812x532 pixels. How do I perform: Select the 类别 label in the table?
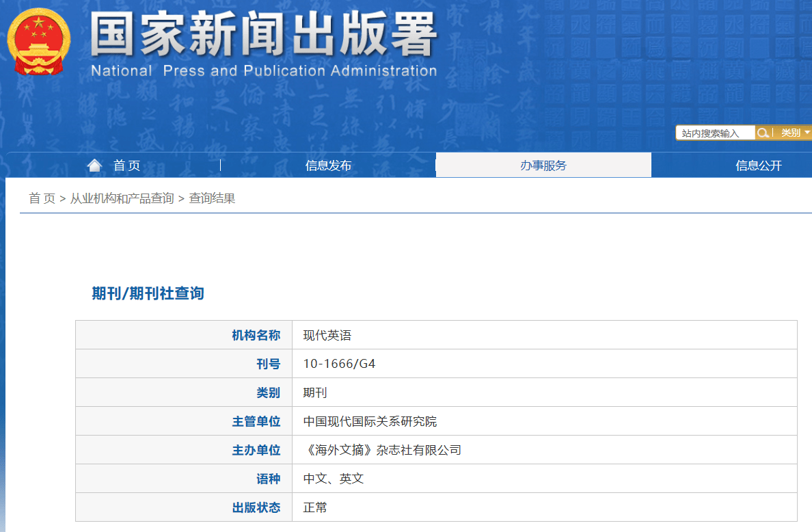click(184, 393)
